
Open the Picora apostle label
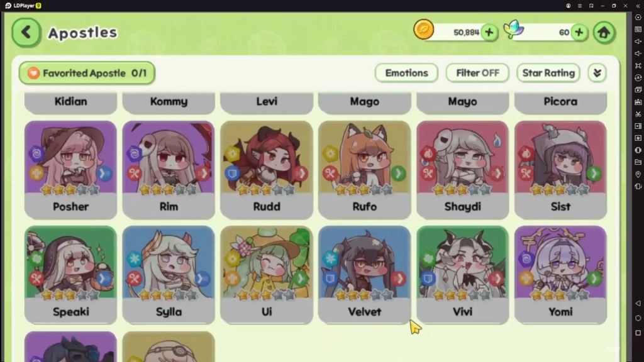click(x=560, y=102)
